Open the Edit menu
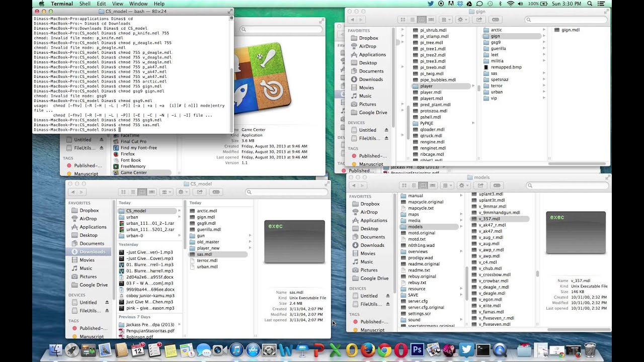644x362 pixels. (x=101, y=4)
